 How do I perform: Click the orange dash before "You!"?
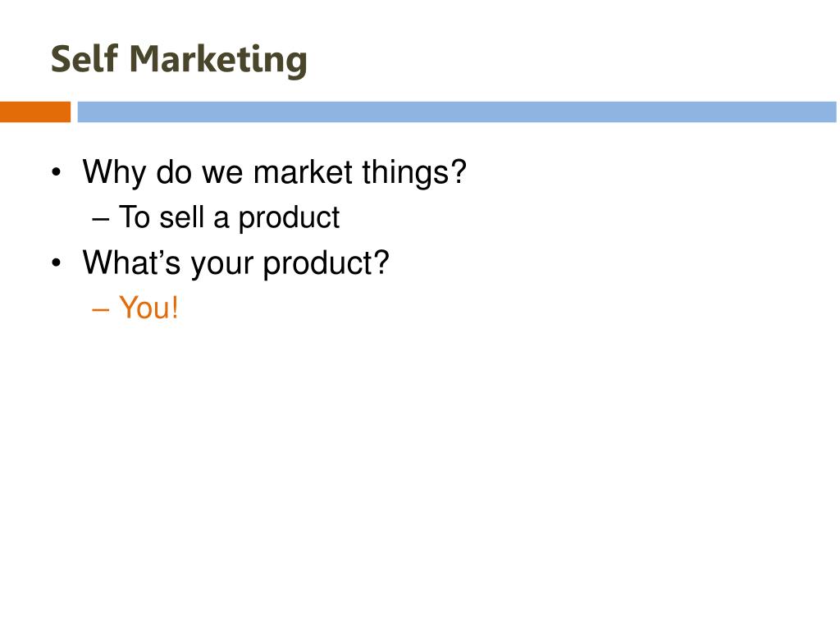coord(101,309)
